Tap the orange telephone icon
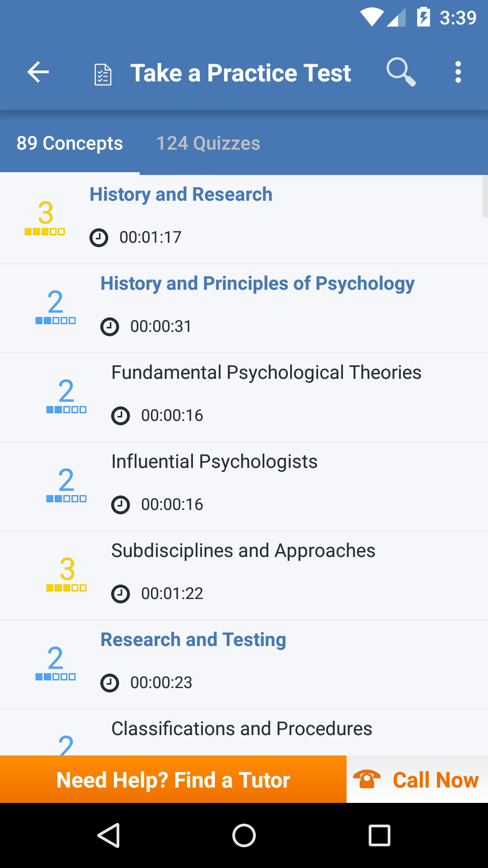The image size is (488, 868). point(366,779)
